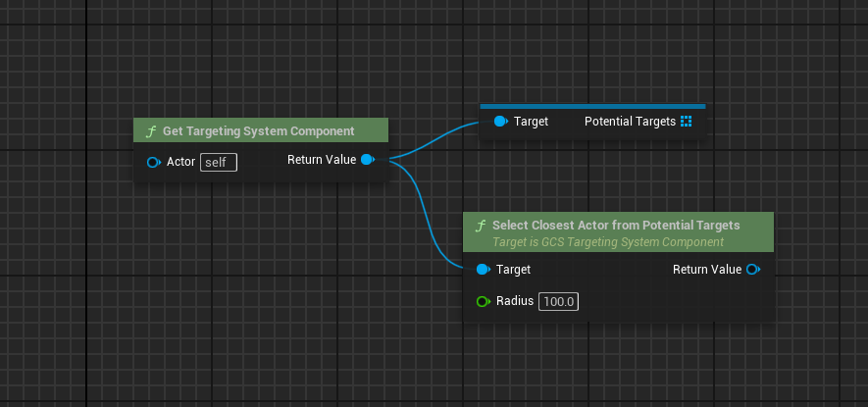Click Return Value pin on Select Closest Actor node
Viewport: 868px width, 407px height.
(753, 269)
